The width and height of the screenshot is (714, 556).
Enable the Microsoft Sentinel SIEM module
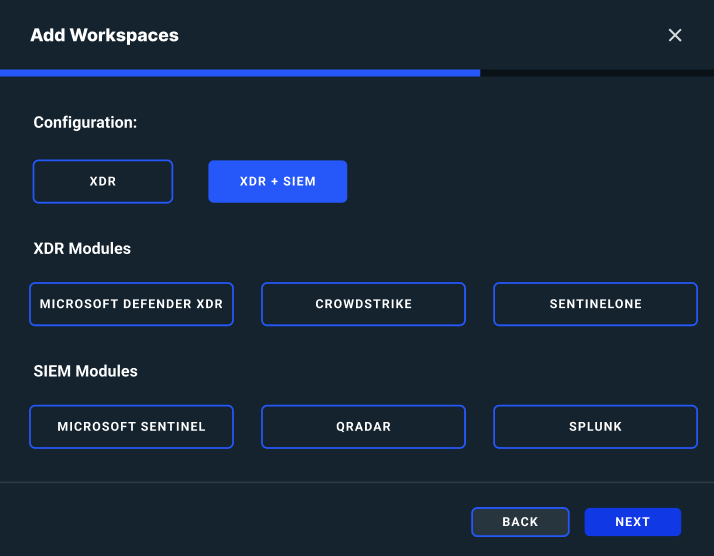tap(131, 426)
